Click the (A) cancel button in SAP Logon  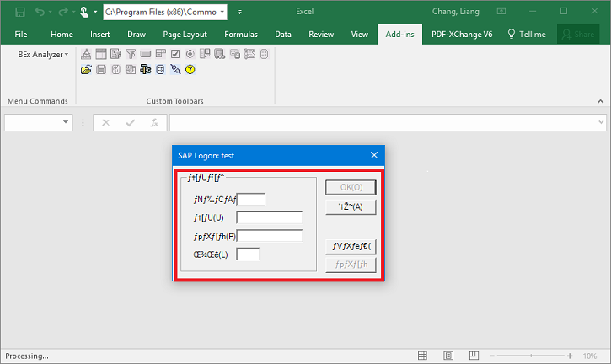351,207
